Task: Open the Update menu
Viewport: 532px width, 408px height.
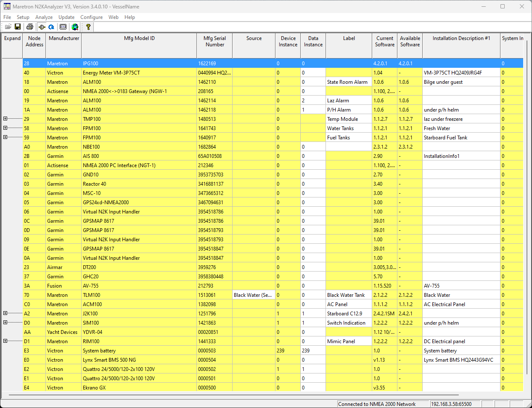Action: [66, 17]
